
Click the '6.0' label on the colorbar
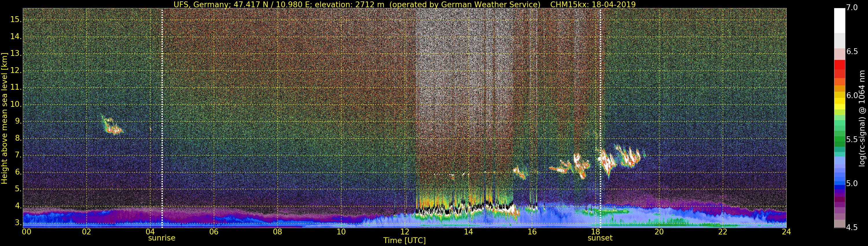(x=852, y=96)
